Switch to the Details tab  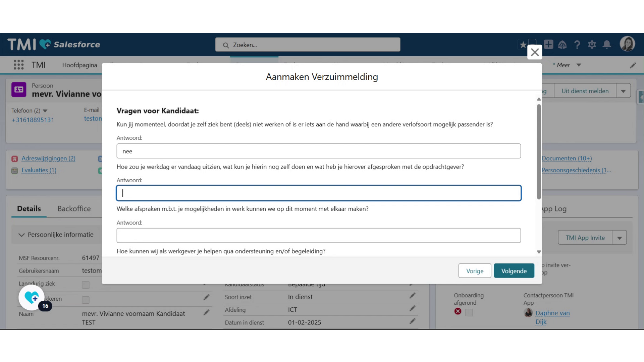29,209
